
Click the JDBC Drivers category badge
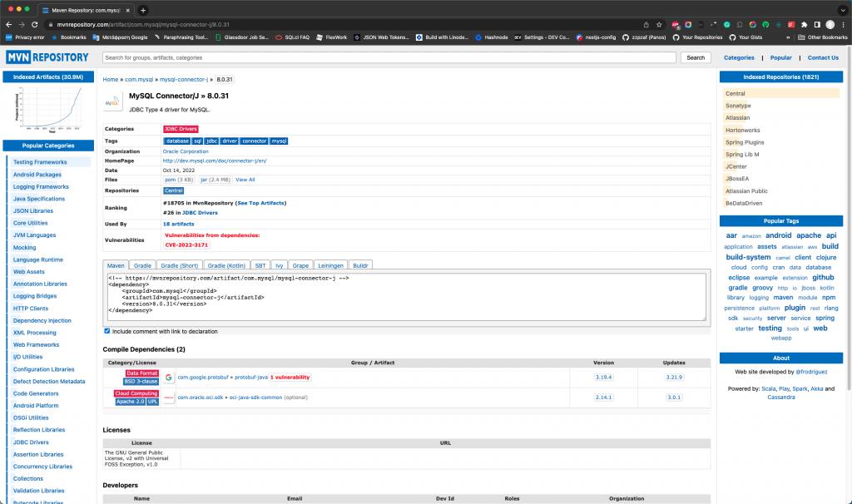coord(181,129)
